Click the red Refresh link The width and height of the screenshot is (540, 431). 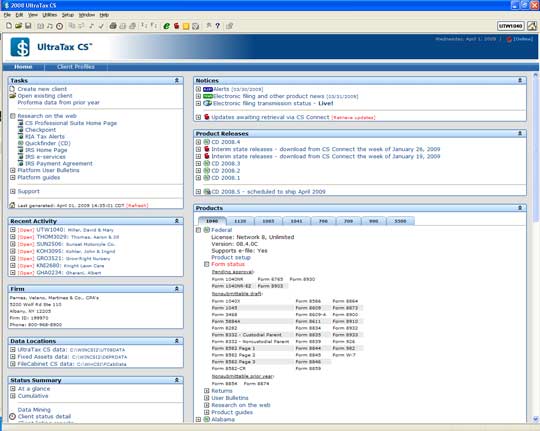[x=137, y=206]
